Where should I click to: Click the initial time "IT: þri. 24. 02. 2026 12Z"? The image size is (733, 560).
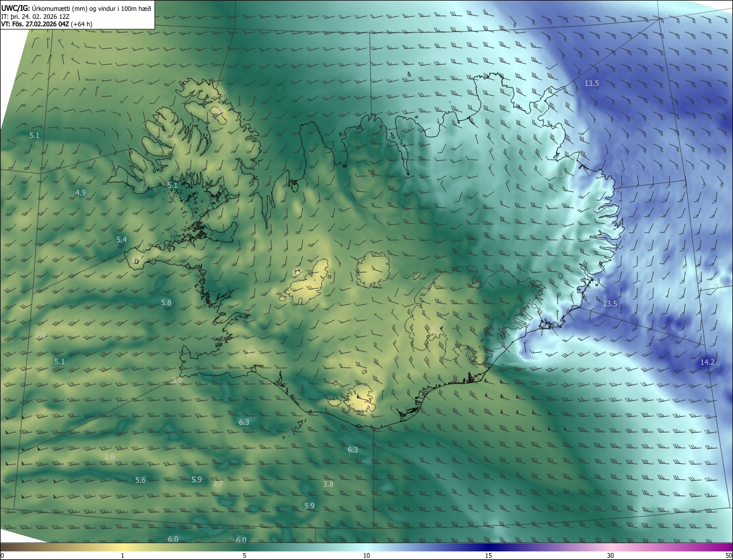coord(36,16)
